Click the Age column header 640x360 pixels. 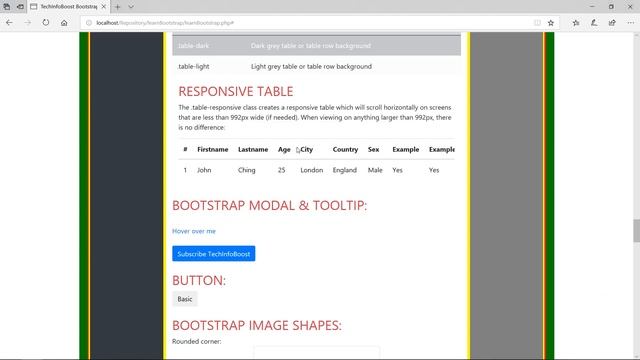pos(284,149)
